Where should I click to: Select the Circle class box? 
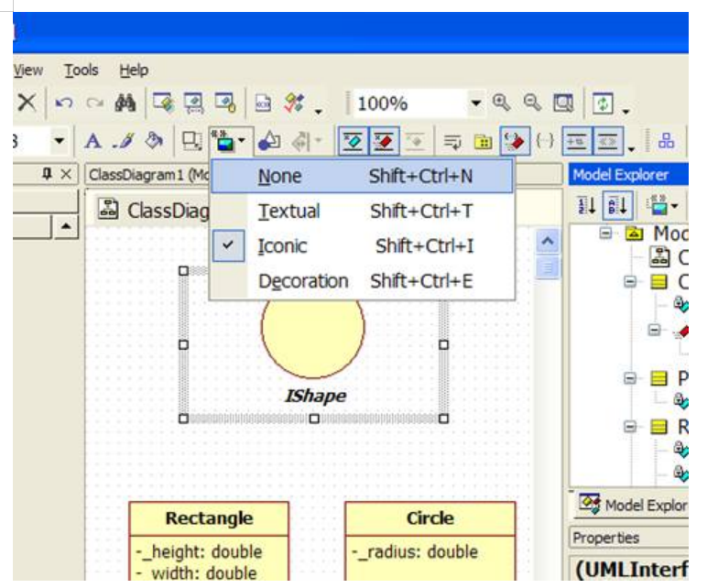tap(430, 541)
